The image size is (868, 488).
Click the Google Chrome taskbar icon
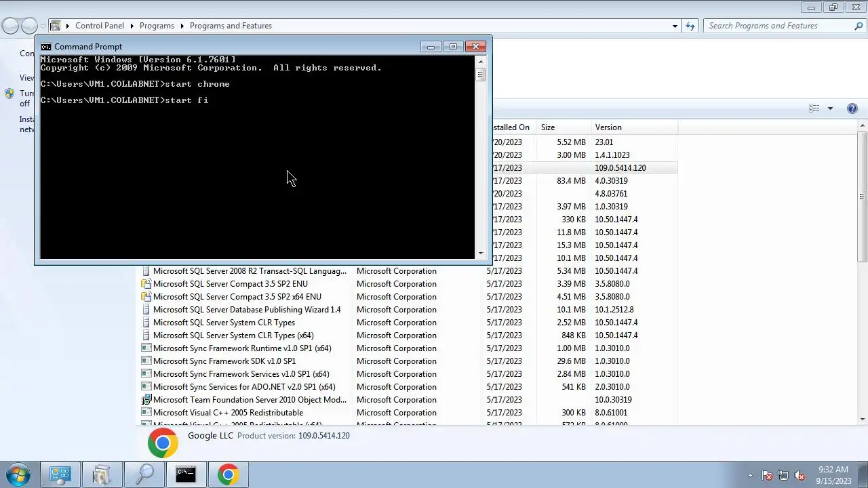click(228, 474)
